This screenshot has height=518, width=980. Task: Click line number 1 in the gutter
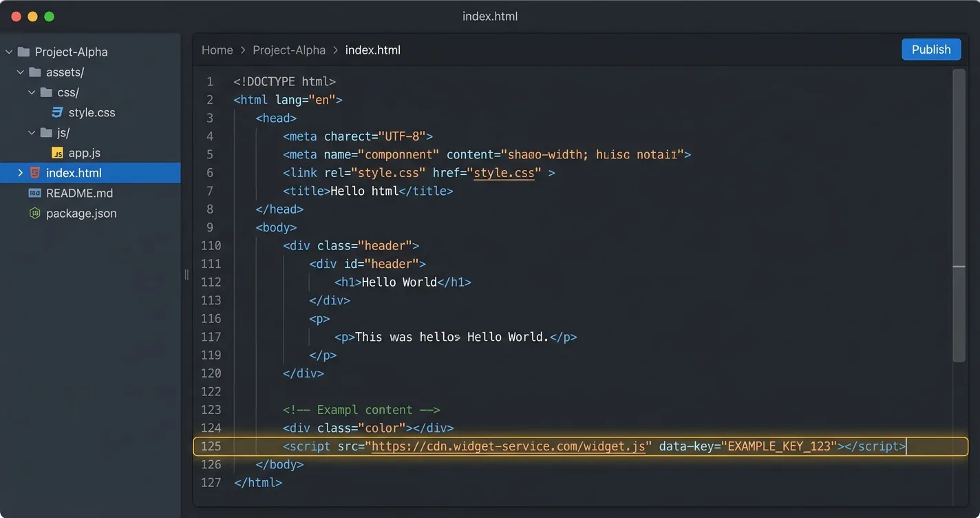coord(210,82)
